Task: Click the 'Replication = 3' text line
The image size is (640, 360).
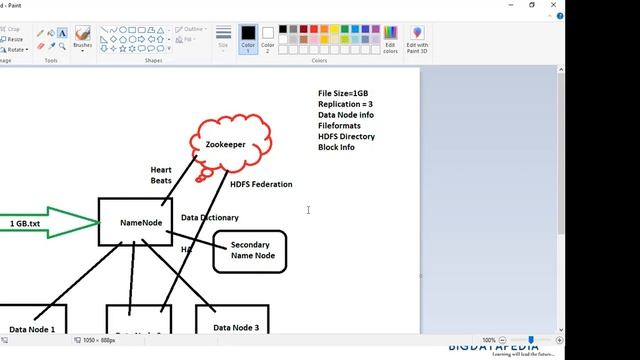Action: click(345, 104)
